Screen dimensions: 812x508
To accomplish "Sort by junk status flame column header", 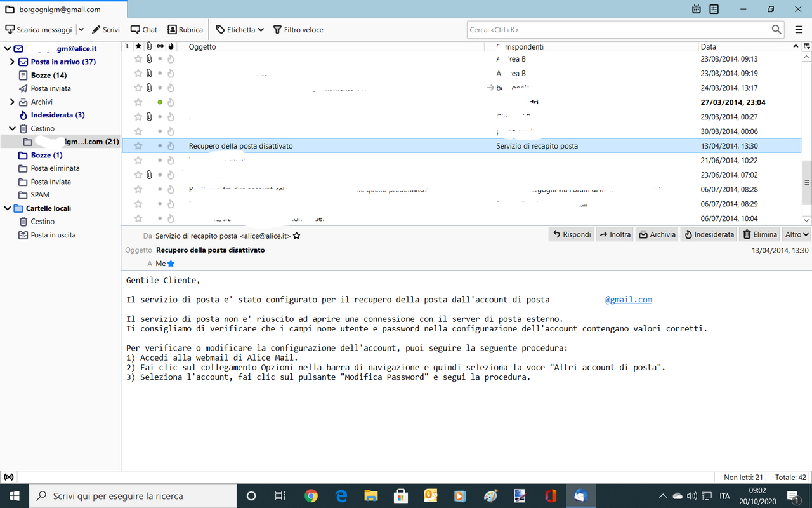I will 171,47.
